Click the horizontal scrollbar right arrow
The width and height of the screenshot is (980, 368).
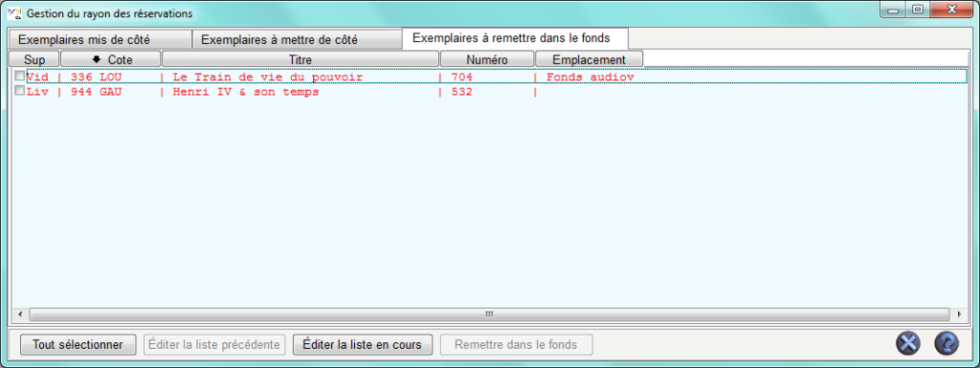(959, 313)
